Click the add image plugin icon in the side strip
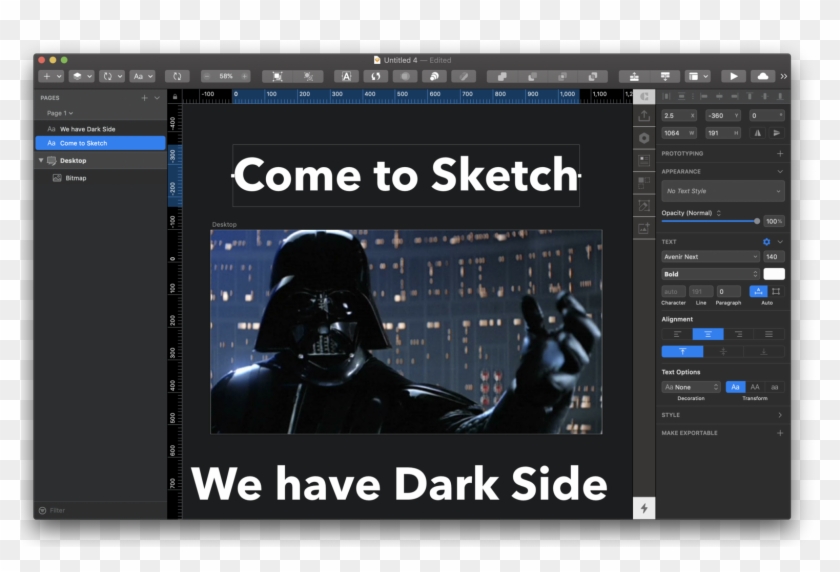The height and width of the screenshot is (572, 840). point(644,228)
